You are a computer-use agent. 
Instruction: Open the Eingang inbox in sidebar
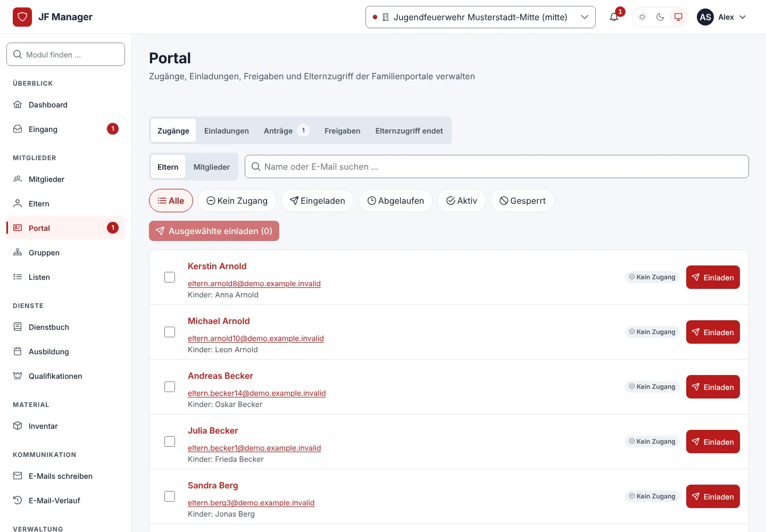[66, 129]
